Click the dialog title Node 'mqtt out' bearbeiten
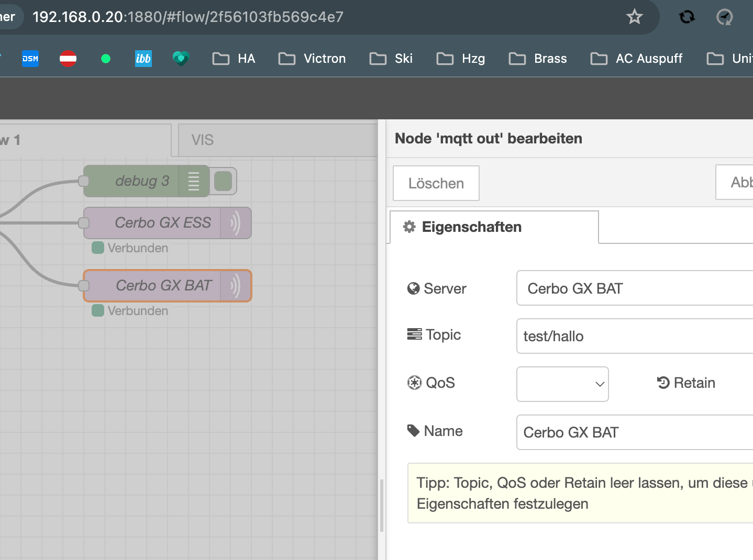Screen dimensions: 753x560 [x=489, y=139]
